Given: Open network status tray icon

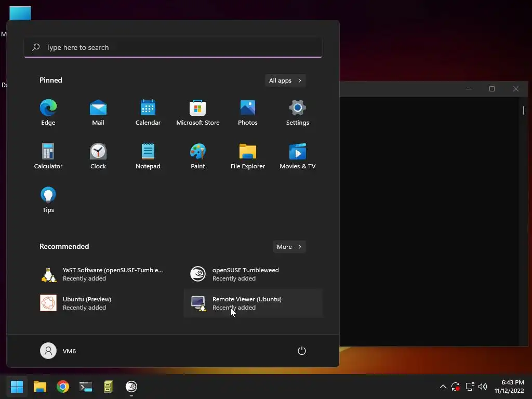Looking at the screenshot, I should (470, 387).
